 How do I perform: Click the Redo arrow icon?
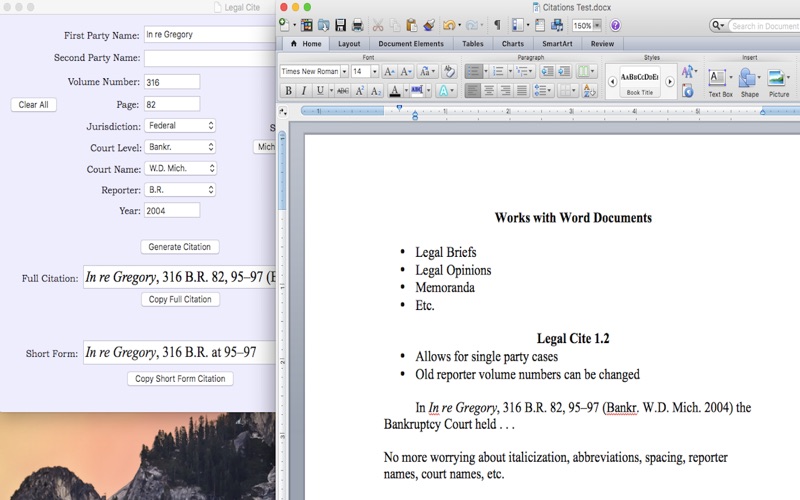point(472,25)
